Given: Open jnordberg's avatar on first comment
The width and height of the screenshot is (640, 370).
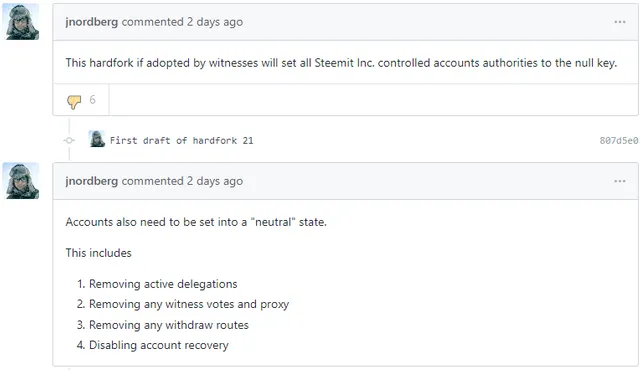Looking at the screenshot, I should 22,22.
